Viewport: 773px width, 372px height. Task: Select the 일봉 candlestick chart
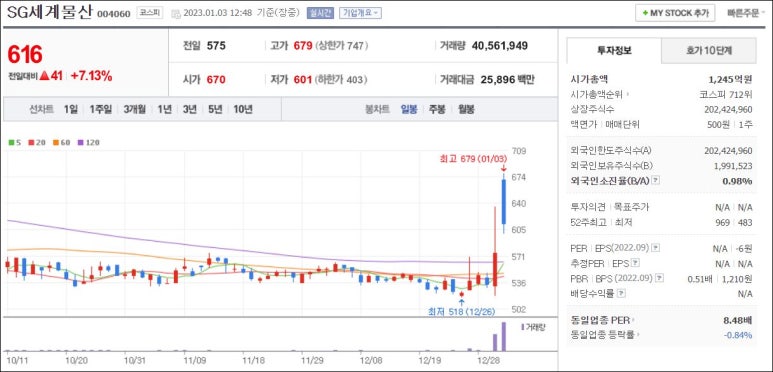click(409, 109)
